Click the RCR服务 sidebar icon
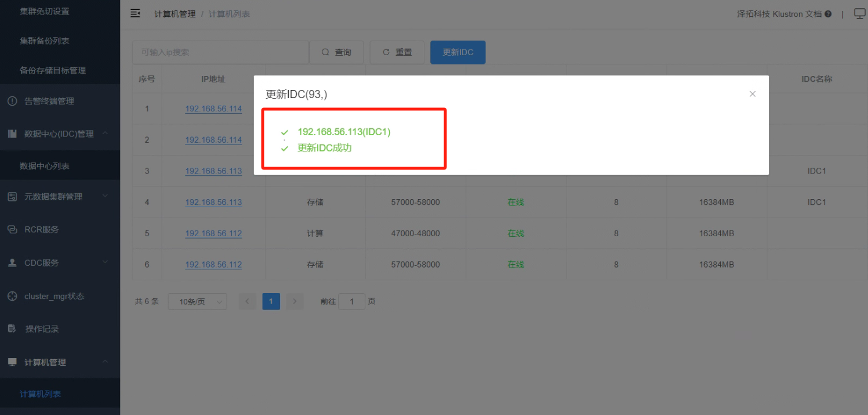Viewport: 868px width, 415px height. tap(12, 229)
